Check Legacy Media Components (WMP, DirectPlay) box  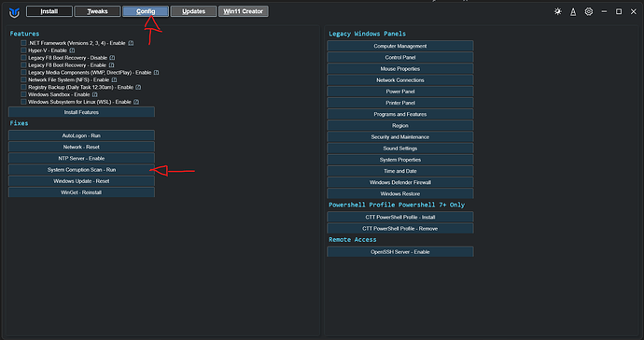pyautogui.click(x=23, y=72)
